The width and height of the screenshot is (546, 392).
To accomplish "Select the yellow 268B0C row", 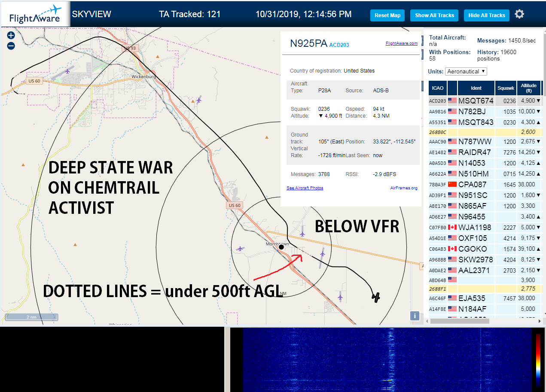I will tap(485, 132).
